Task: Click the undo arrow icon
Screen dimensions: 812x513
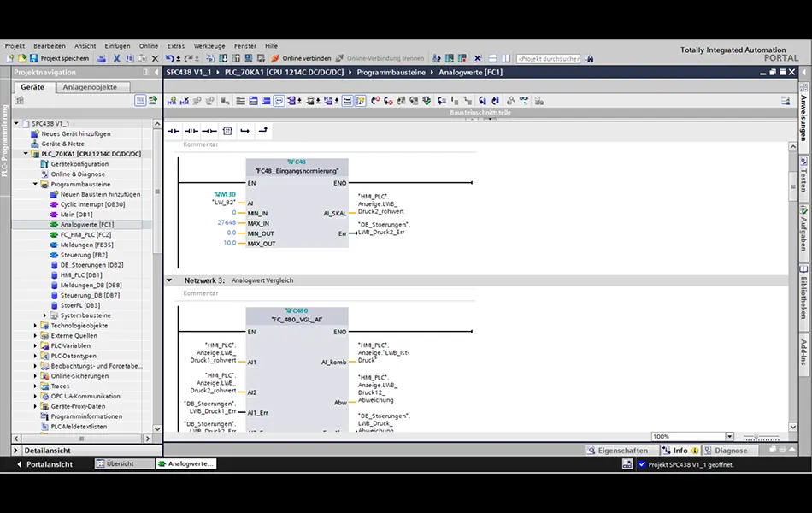Action: pyautogui.click(x=169, y=58)
